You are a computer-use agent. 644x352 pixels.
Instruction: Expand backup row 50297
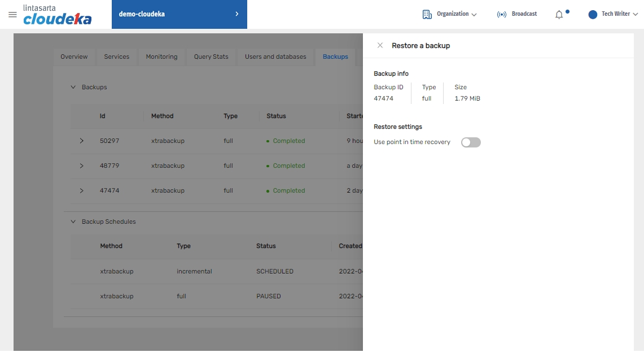click(81, 141)
